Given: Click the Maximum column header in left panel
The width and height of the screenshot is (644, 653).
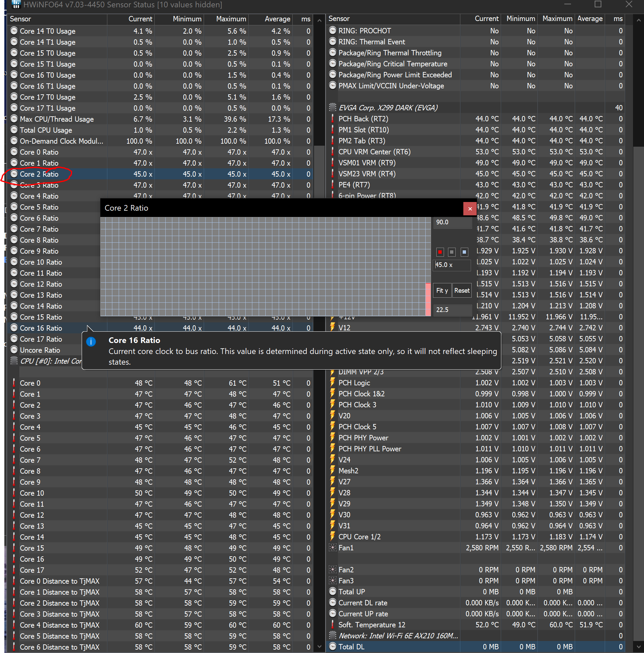Looking at the screenshot, I should pyautogui.click(x=231, y=19).
